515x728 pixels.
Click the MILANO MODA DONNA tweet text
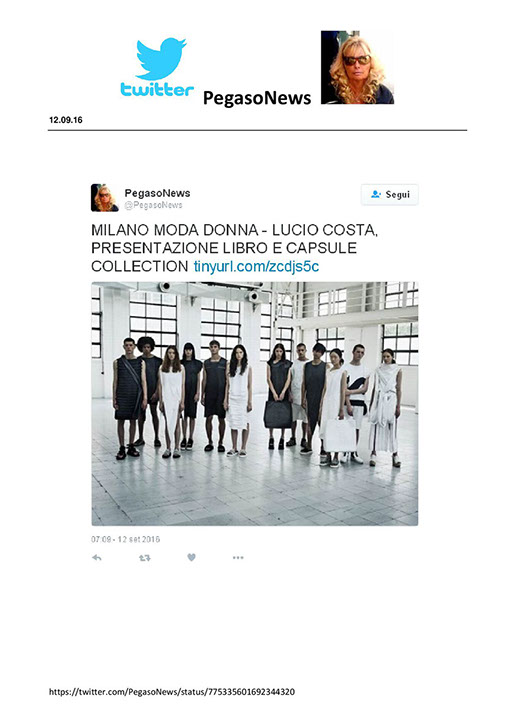[x=235, y=248]
